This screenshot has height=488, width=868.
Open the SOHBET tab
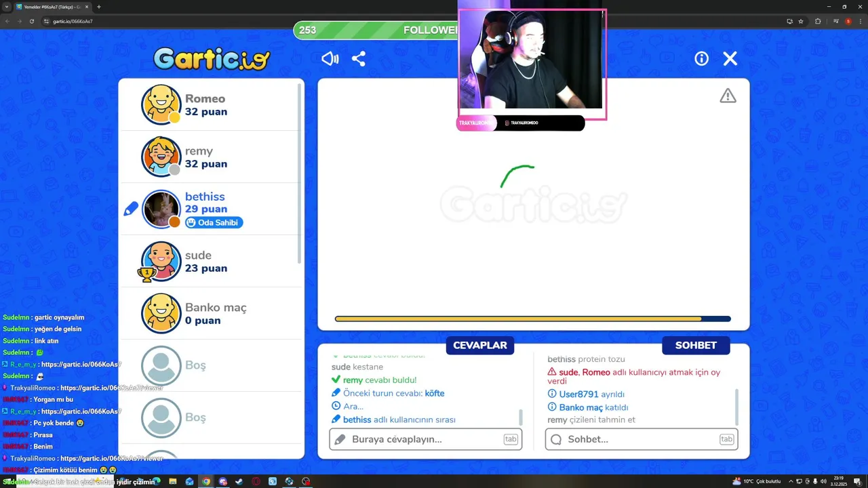(696, 345)
